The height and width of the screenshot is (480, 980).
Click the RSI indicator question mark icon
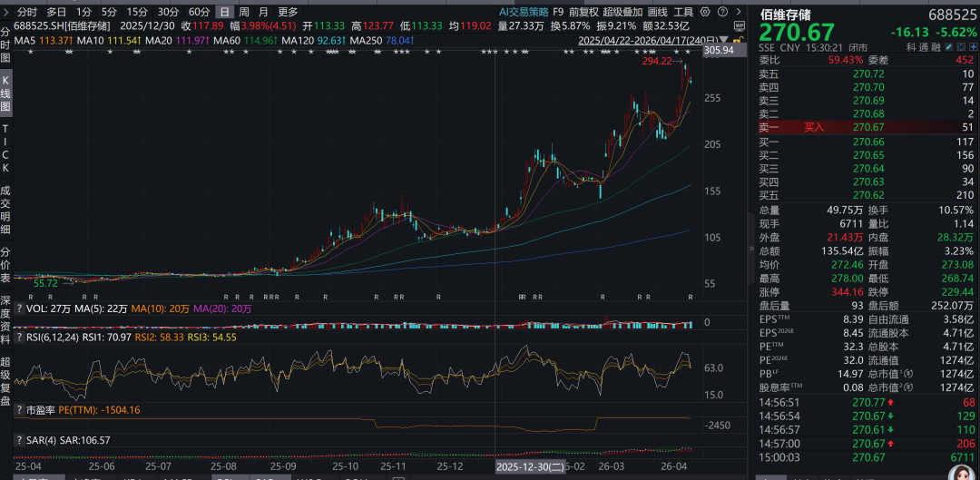point(18,337)
